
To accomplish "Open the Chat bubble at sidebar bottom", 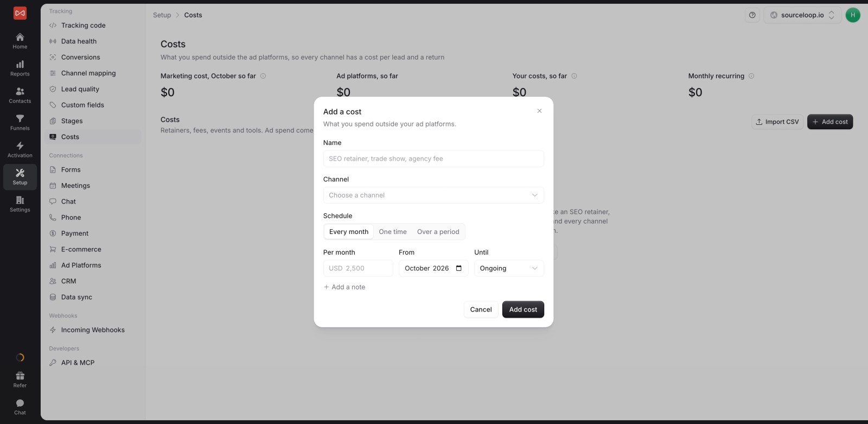I will (x=20, y=407).
